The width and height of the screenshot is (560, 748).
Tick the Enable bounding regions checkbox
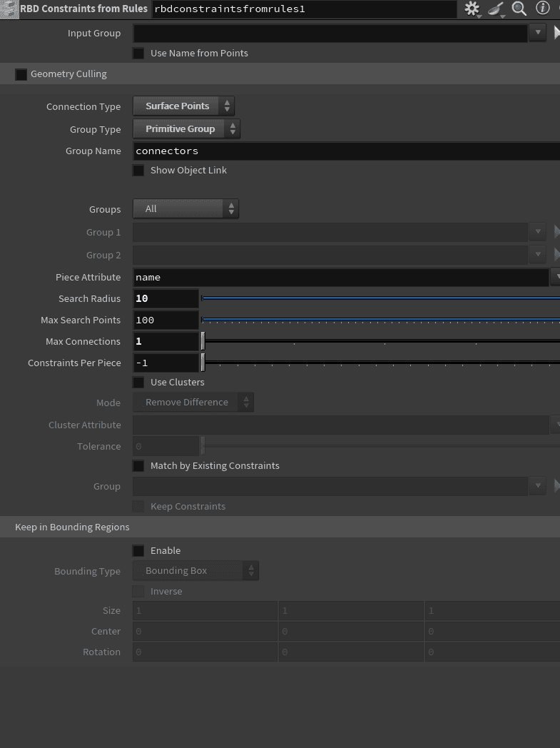(x=138, y=550)
